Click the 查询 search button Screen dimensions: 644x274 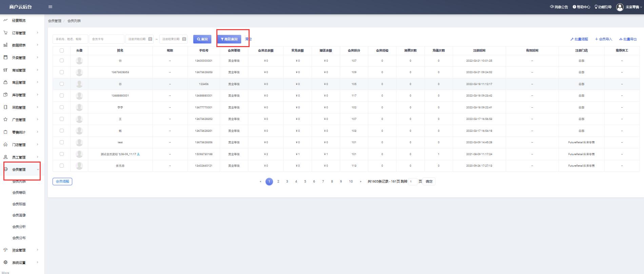pyautogui.click(x=202, y=39)
